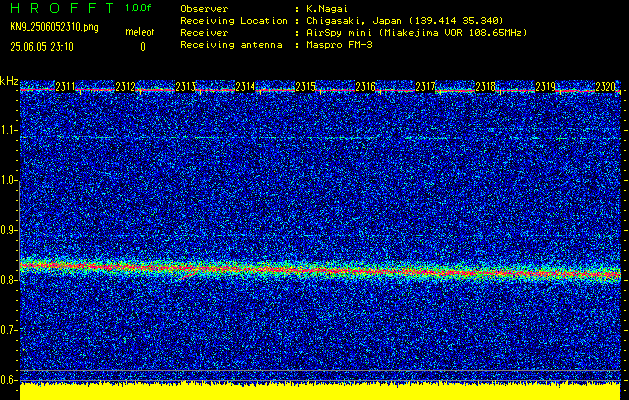Image resolution: width=629 pixels, height=400 pixels.
Task: Click the 2316 time marker
Action: 365,87
